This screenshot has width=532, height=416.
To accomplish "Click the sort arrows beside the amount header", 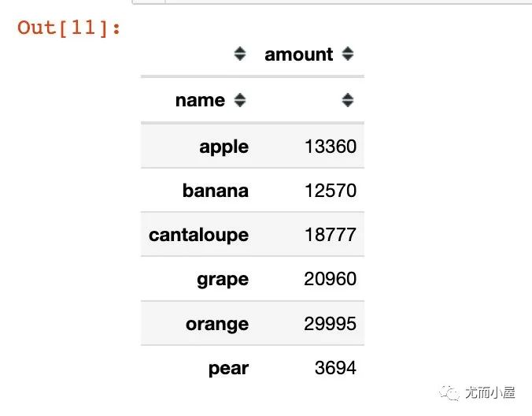I will click(347, 54).
